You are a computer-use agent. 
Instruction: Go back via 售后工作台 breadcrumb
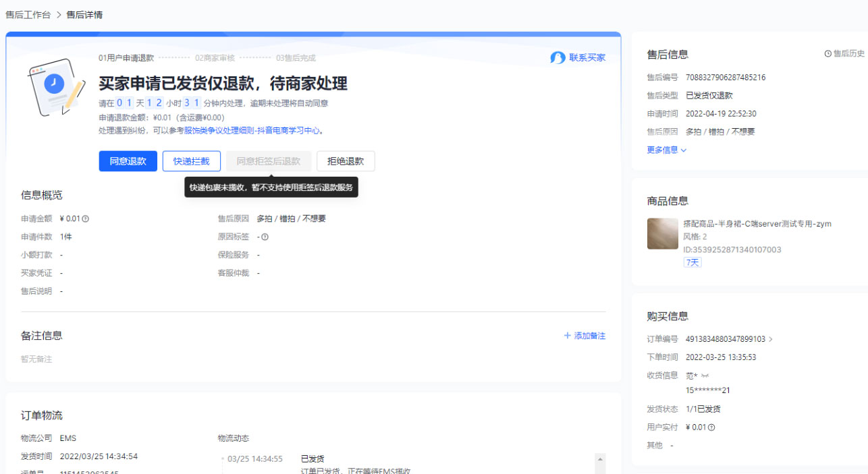pos(28,13)
